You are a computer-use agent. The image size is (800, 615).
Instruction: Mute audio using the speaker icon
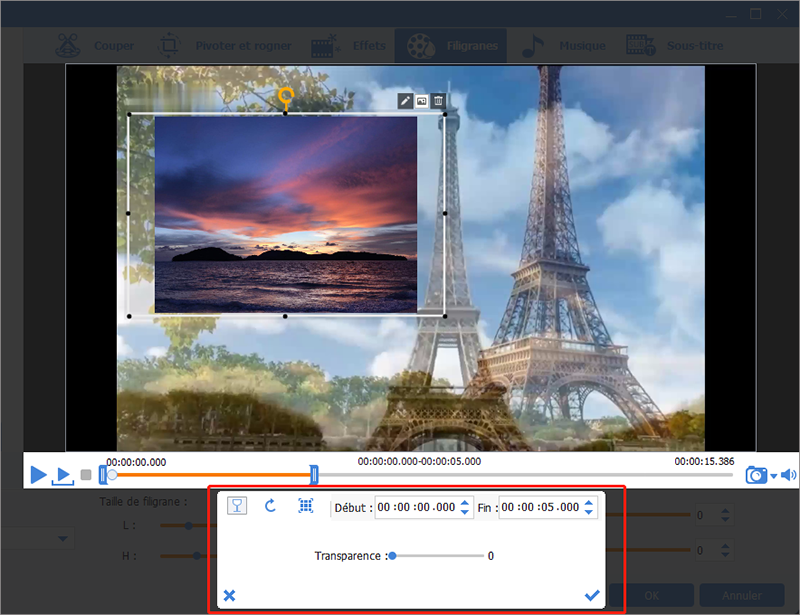pos(788,475)
